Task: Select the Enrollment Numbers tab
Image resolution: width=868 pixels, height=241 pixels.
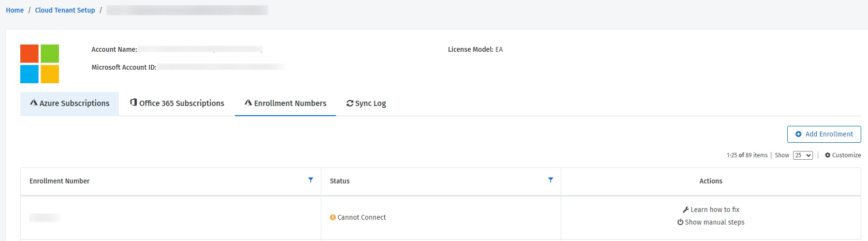Action: point(285,104)
